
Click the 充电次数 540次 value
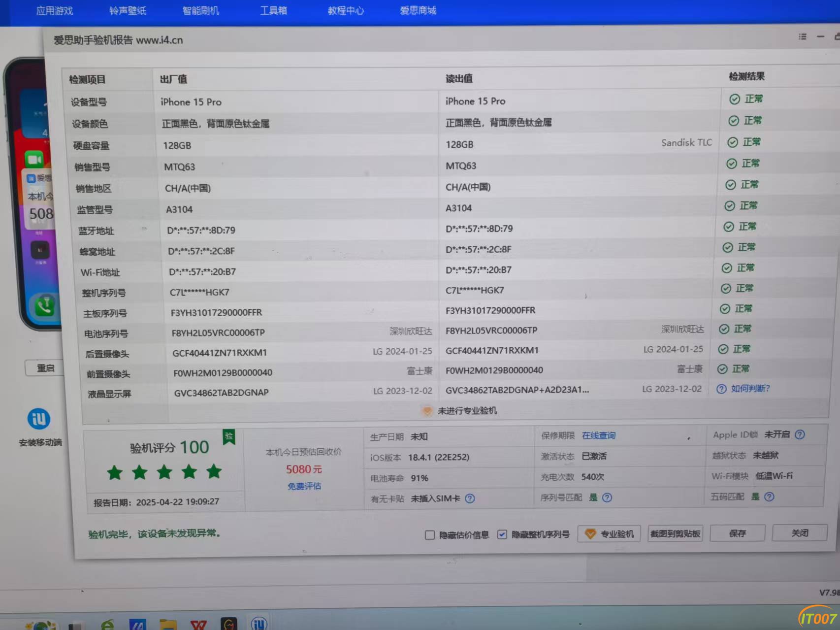[592, 477]
